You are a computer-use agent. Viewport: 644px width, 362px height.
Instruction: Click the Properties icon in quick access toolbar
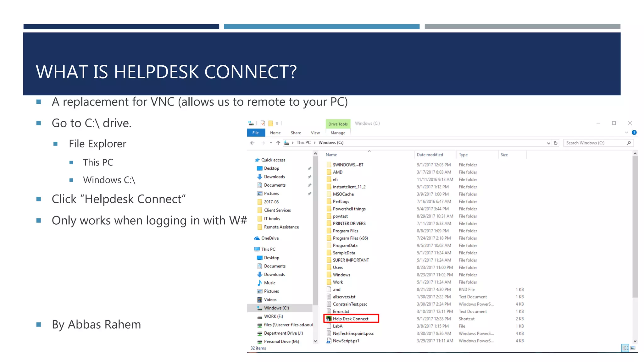point(263,123)
